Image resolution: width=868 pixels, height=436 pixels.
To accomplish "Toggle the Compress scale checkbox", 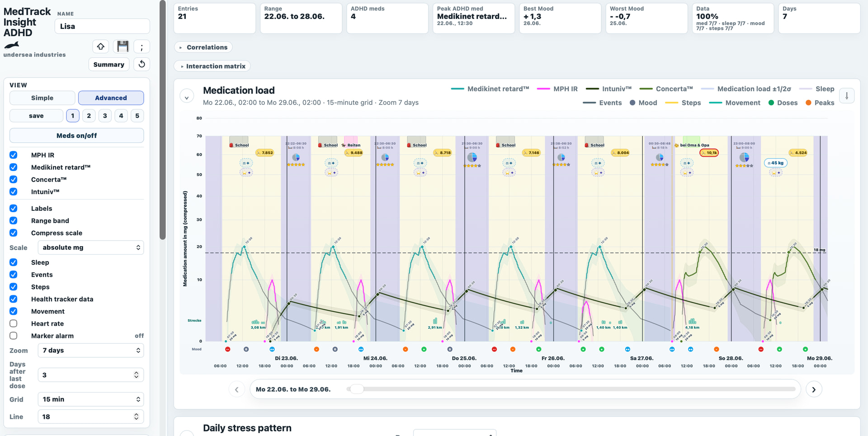I will coord(14,233).
